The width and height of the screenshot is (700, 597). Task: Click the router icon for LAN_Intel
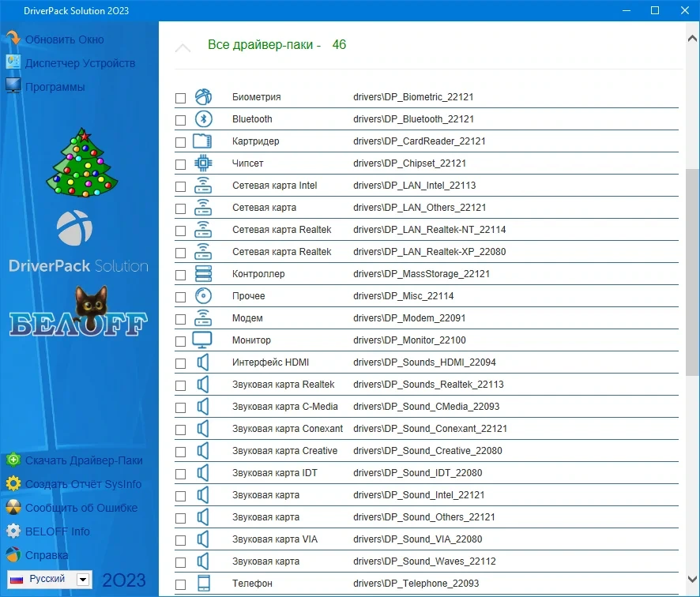coord(203,185)
